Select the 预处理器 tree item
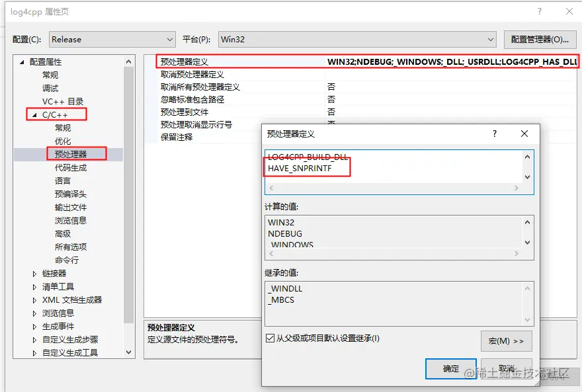Viewport: 582px width, 392px height. [x=71, y=154]
